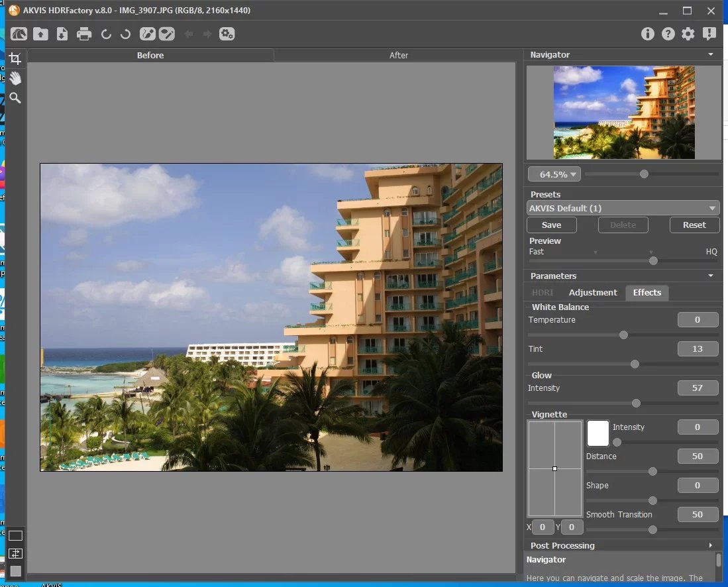Select the Crop tool
This screenshot has width=728, height=587.
[x=15, y=58]
